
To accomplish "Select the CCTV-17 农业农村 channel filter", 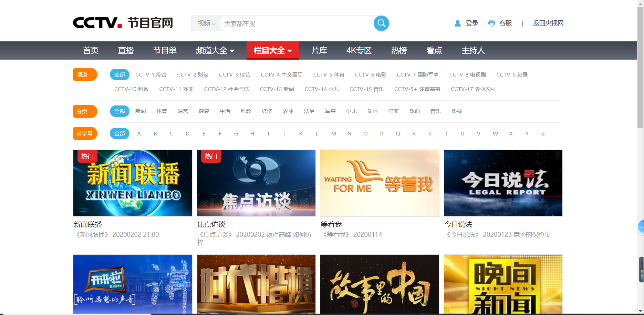I will [x=473, y=89].
